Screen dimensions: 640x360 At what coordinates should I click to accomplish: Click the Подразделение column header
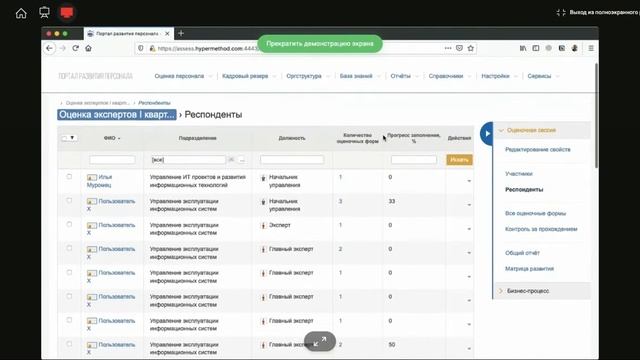pyautogui.click(x=198, y=138)
